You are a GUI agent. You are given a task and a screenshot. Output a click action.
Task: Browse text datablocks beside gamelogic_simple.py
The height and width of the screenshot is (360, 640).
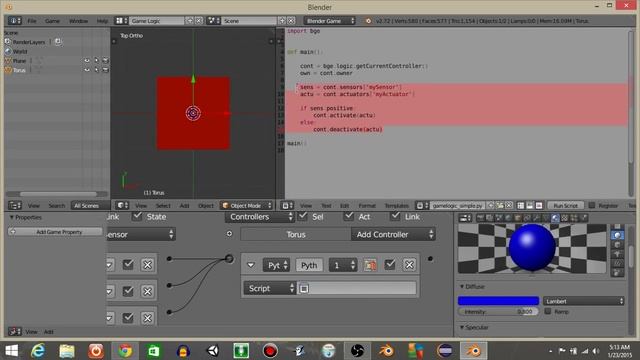(422, 205)
